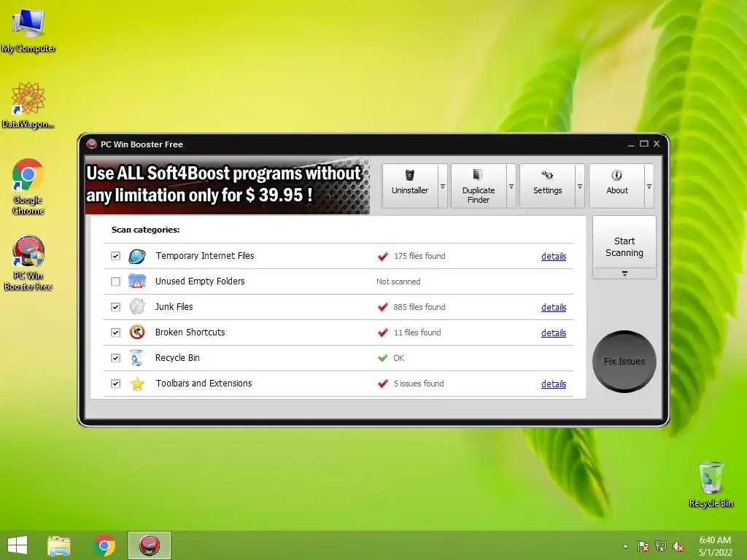
Task: Click the Toolbars and Extensions star icon
Action: click(x=137, y=384)
